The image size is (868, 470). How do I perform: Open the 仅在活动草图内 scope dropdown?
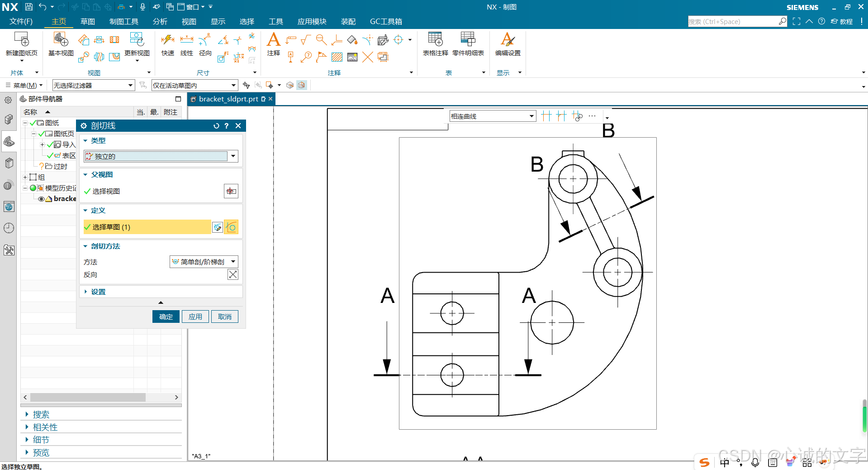[x=194, y=85]
